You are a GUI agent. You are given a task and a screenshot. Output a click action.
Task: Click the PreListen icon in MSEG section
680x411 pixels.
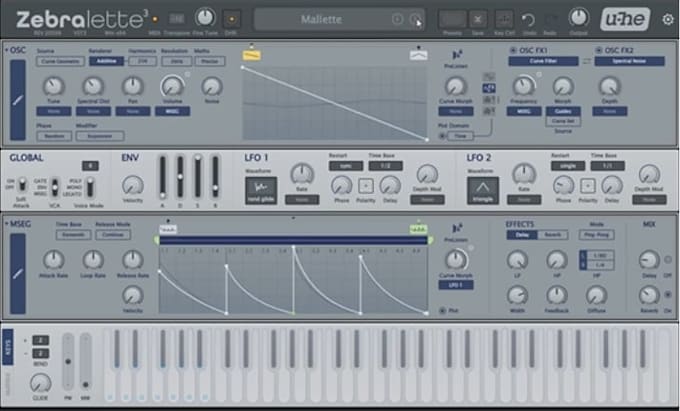point(457,229)
